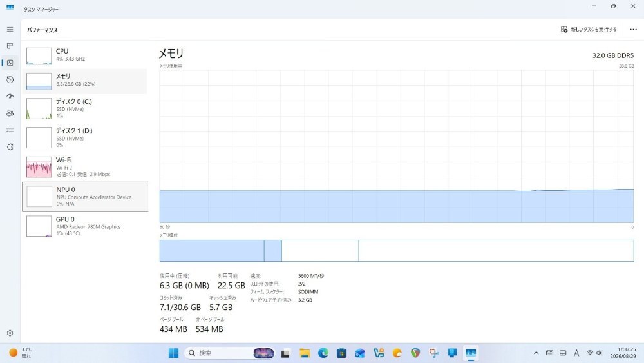Click the IME input mode A icon

point(576,353)
